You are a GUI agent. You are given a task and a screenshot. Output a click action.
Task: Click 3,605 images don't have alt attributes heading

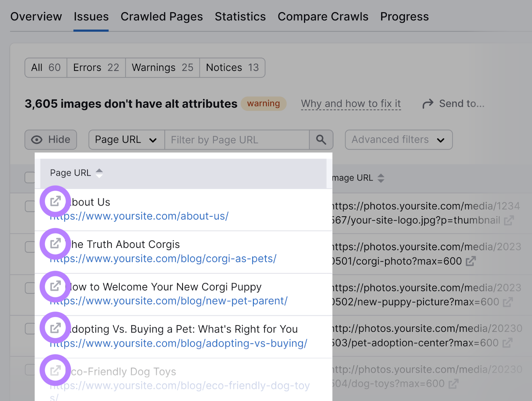pos(131,104)
